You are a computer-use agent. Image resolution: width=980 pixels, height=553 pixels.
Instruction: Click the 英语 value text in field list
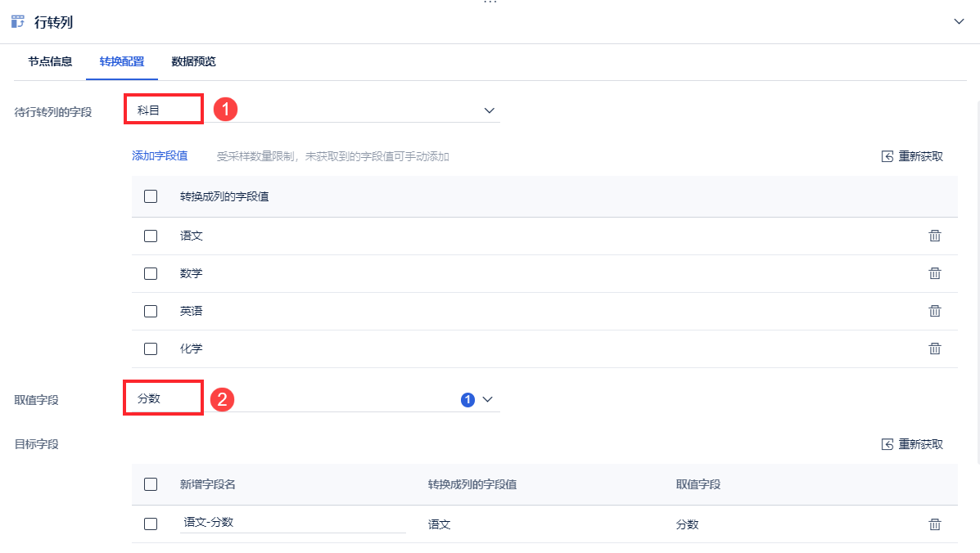pyautogui.click(x=192, y=311)
